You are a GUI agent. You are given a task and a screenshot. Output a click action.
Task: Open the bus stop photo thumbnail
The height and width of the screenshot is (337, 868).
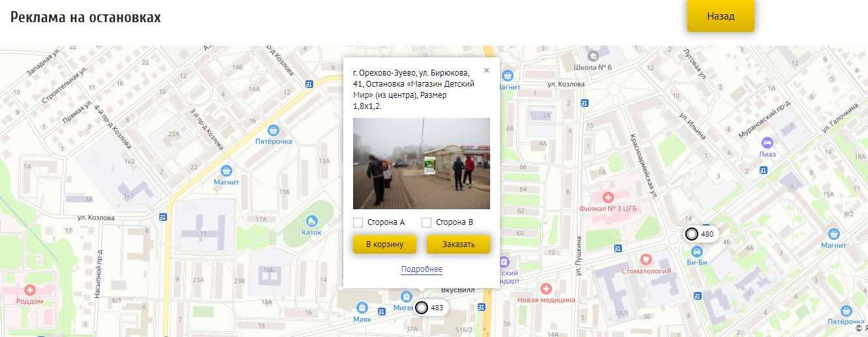(x=422, y=164)
